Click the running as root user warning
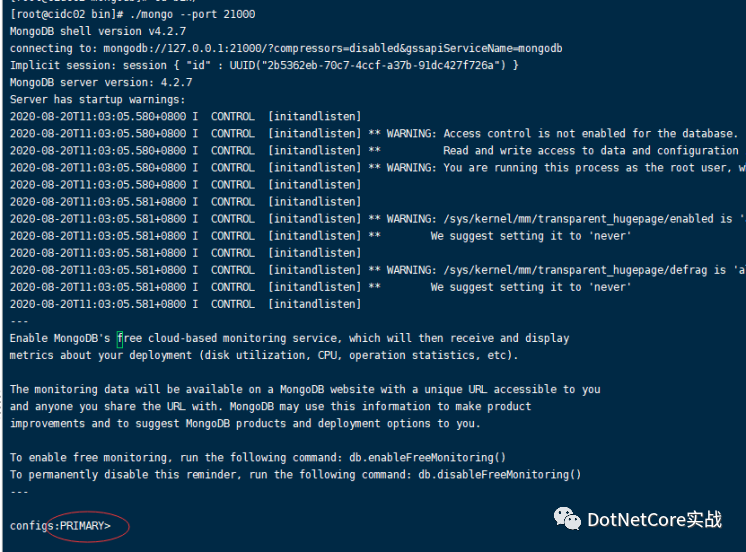 point(378,168)
